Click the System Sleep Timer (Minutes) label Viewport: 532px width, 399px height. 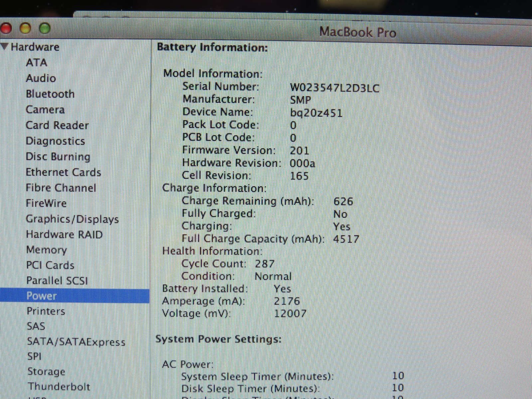coord(257,377)
